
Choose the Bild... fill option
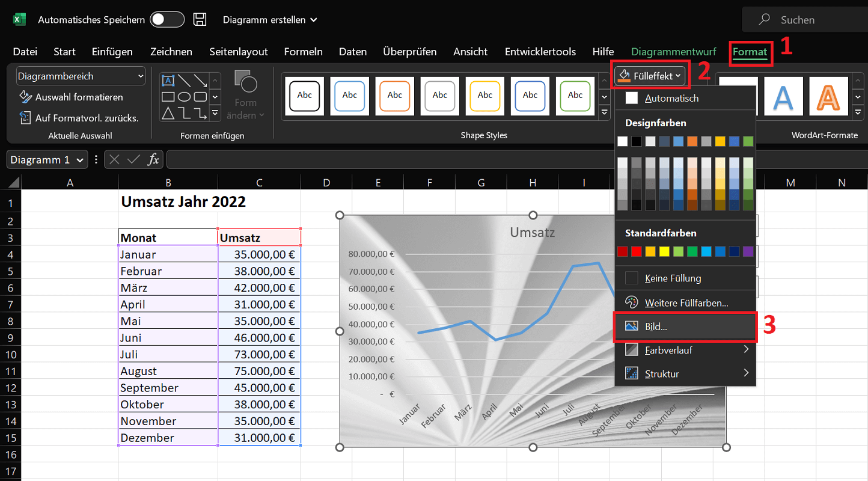pos(685,326)
